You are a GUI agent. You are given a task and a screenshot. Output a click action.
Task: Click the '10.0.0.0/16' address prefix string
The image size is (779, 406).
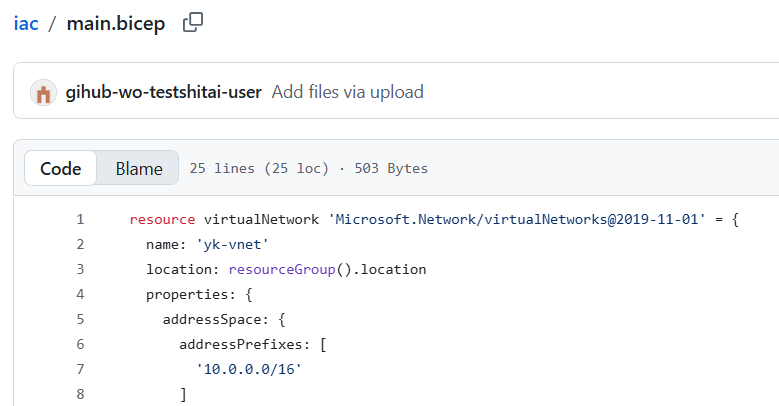pyautogui.click(x=249, y=369)
